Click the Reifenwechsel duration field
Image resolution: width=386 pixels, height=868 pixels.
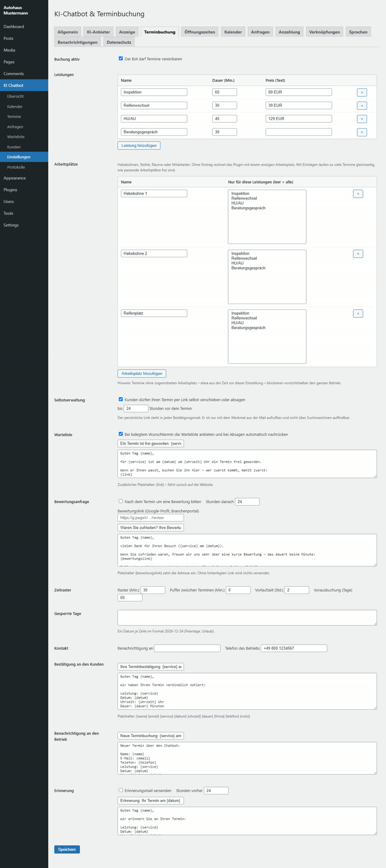[224, 105]
